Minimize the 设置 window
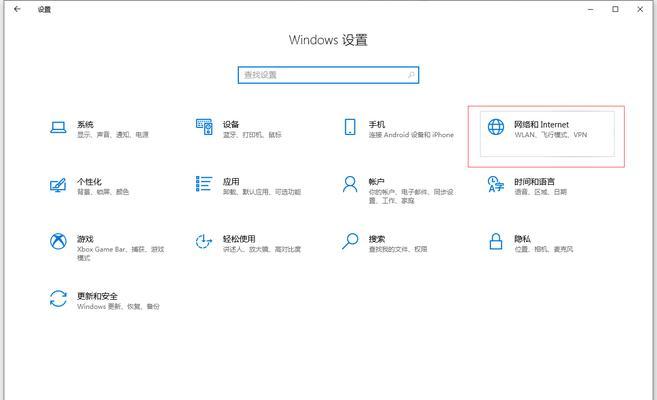Image resolution: width=657 pixels, height=400 pixels. click(591, 9)
